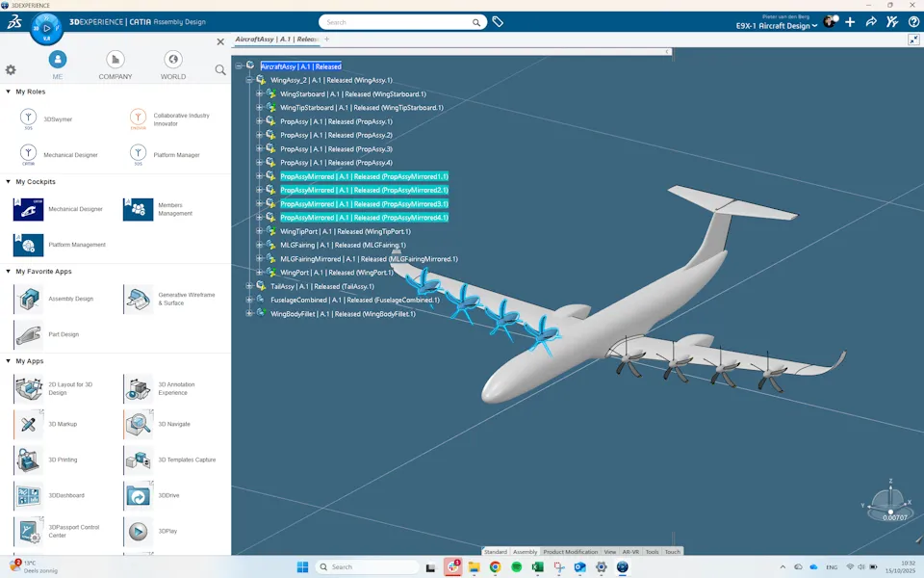Collapse the WingAssy_2 tree branch

tap(247, 80)
